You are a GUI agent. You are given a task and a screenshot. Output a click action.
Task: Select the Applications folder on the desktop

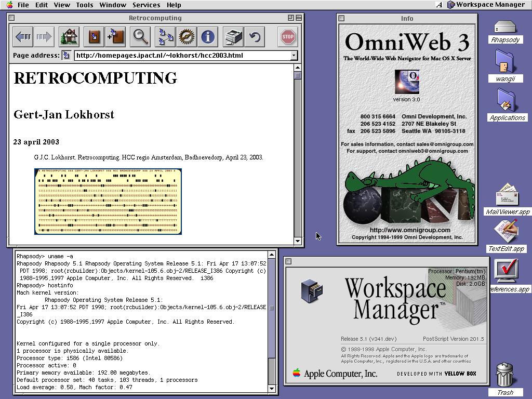pos(506,100)
